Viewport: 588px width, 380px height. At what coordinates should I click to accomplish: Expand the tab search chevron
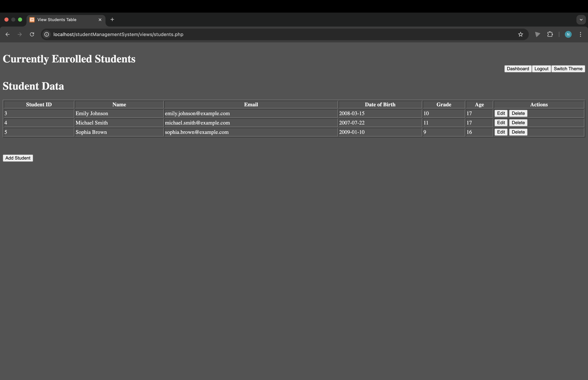[x=581, y=20]
